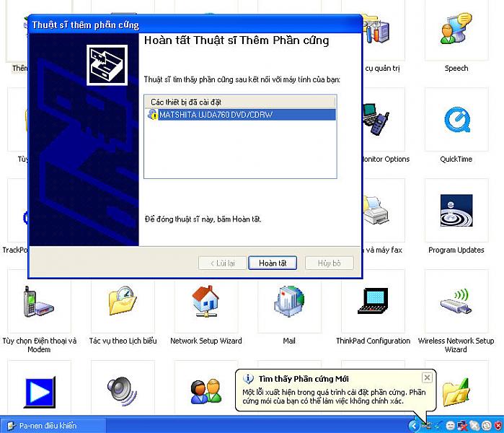504x433 pixels.
Task: Open the folder with checkmark icon
Action: tap(456, 393)
